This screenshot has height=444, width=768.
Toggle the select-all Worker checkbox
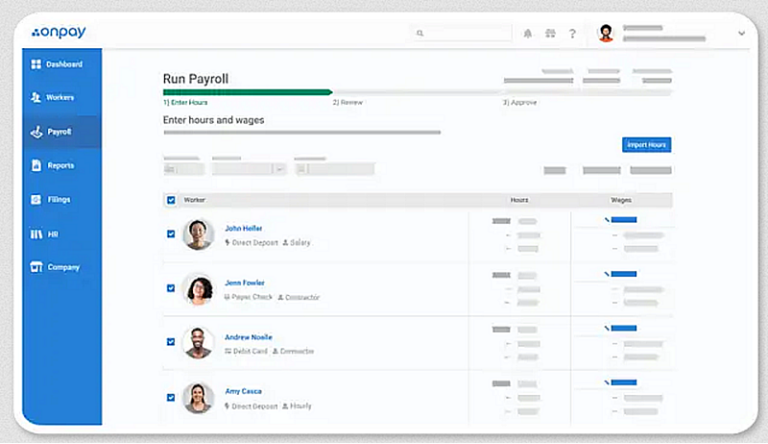171,200
